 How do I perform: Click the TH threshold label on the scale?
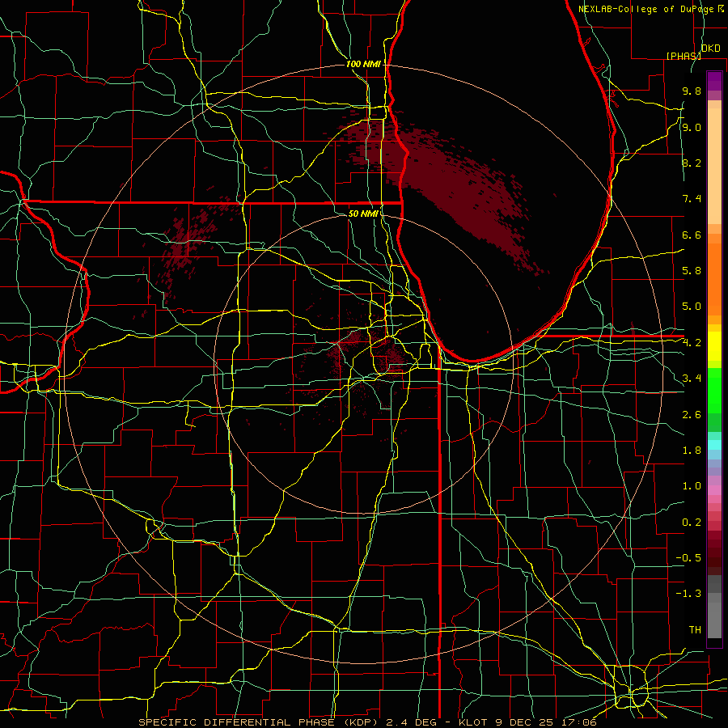[695, 629]
